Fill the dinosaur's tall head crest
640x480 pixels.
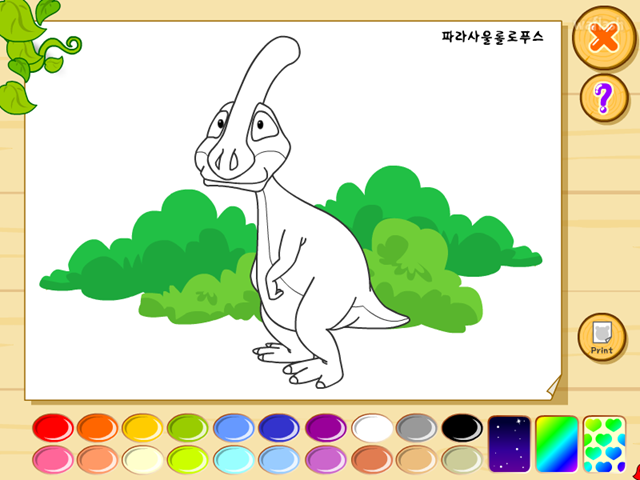[267, 65]
